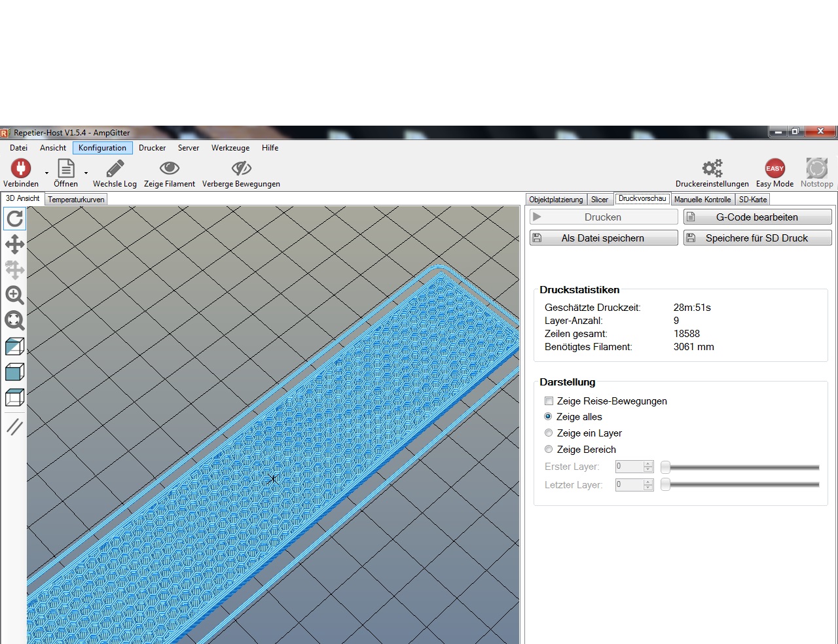Screen dimensions: 838x644
Task: Click the Letzter Layer slider handle
Action: tap(665, 485)
